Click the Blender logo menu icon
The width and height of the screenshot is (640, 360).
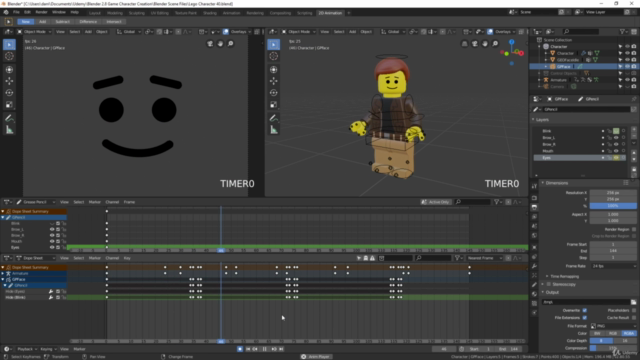[6, 12]
